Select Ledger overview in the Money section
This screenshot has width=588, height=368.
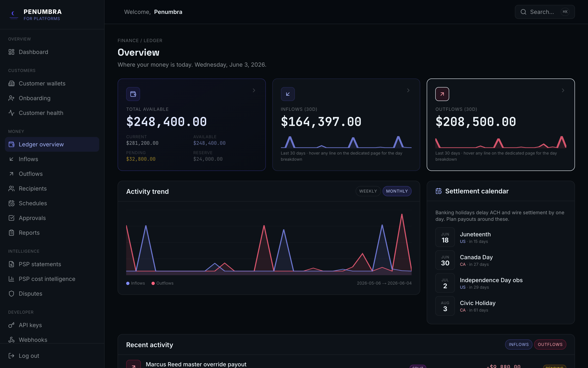[52, 144]
